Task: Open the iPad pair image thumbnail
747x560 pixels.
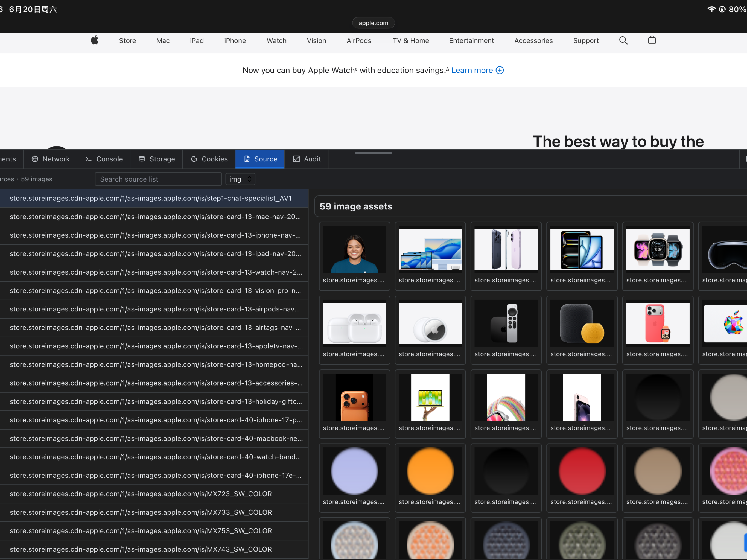Action: (x=582, y=256)
